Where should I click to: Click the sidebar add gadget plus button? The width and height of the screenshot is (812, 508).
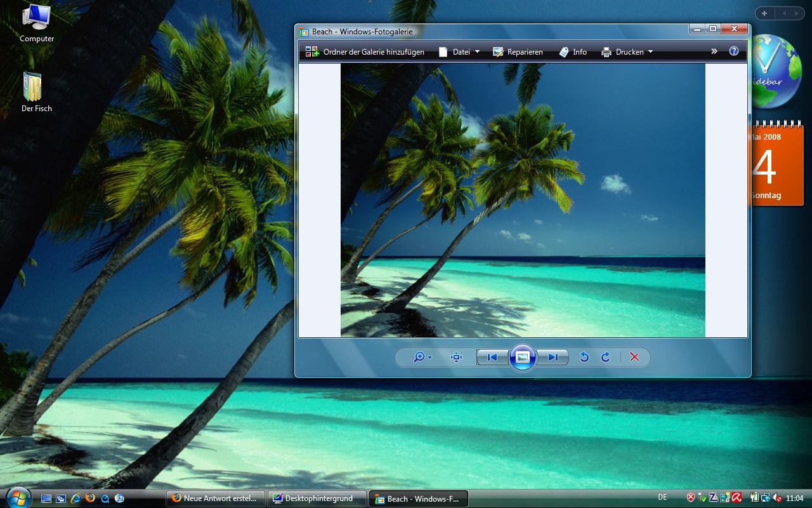(x=764, y=13)
